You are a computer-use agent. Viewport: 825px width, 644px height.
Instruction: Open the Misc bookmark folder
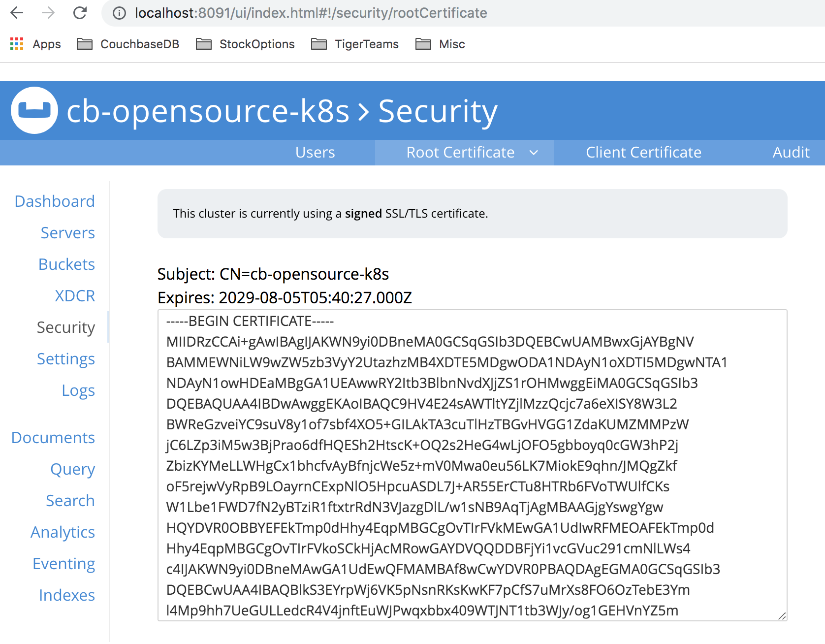click(x=440, y=44)
